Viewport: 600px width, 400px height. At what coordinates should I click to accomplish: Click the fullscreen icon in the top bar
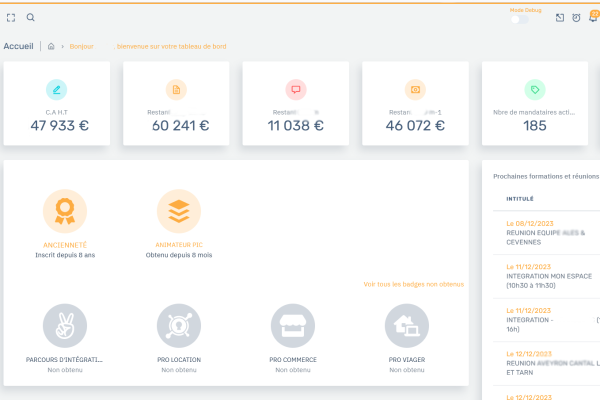pos(11,17)
